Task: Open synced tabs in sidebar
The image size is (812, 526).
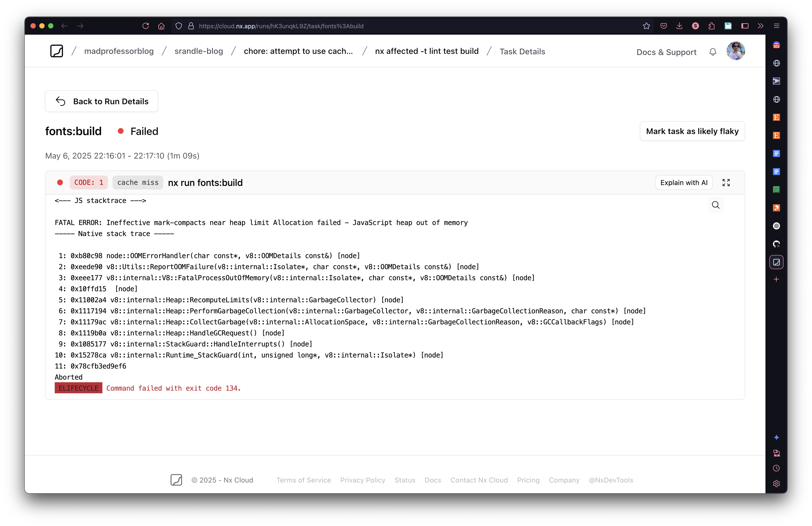Action: point(776,453)
